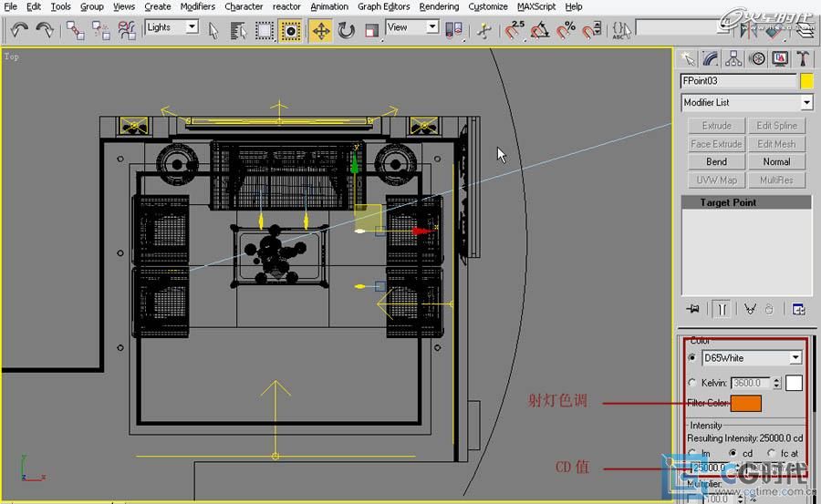
Task: Select the Kelvin radio button
Action: coord(692,383)
